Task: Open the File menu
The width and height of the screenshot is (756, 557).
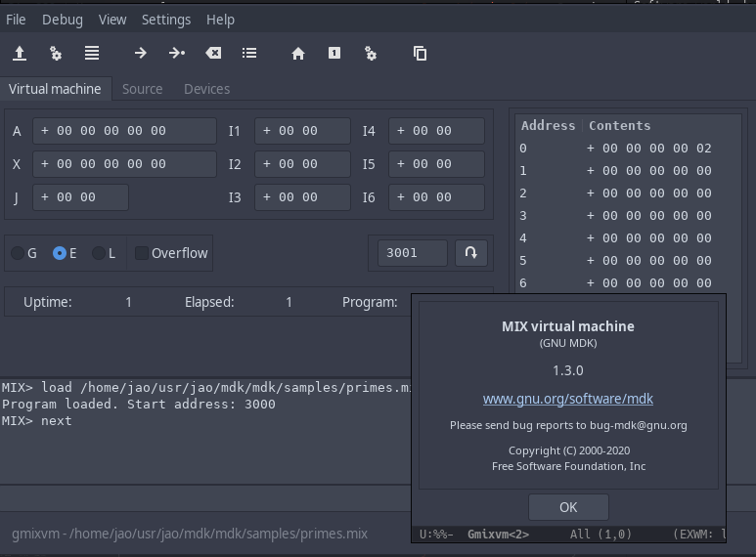Action: pyautogui.click(x=16, y=20)
